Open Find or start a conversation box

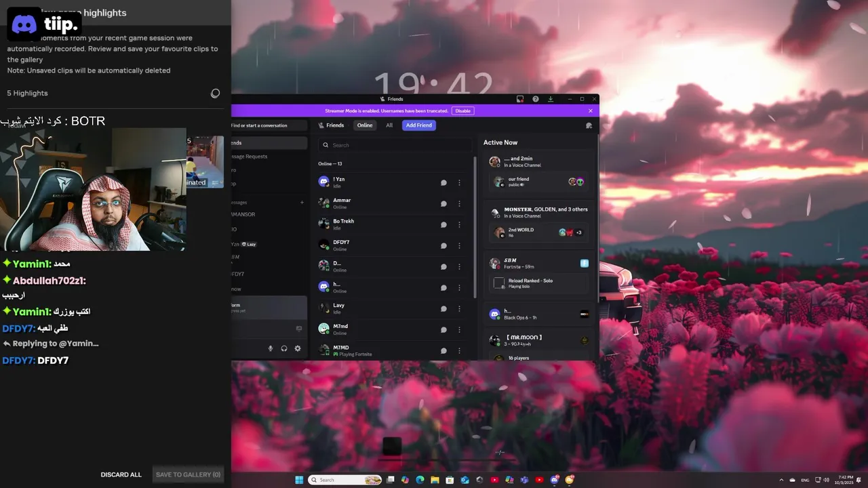[269, 125]
